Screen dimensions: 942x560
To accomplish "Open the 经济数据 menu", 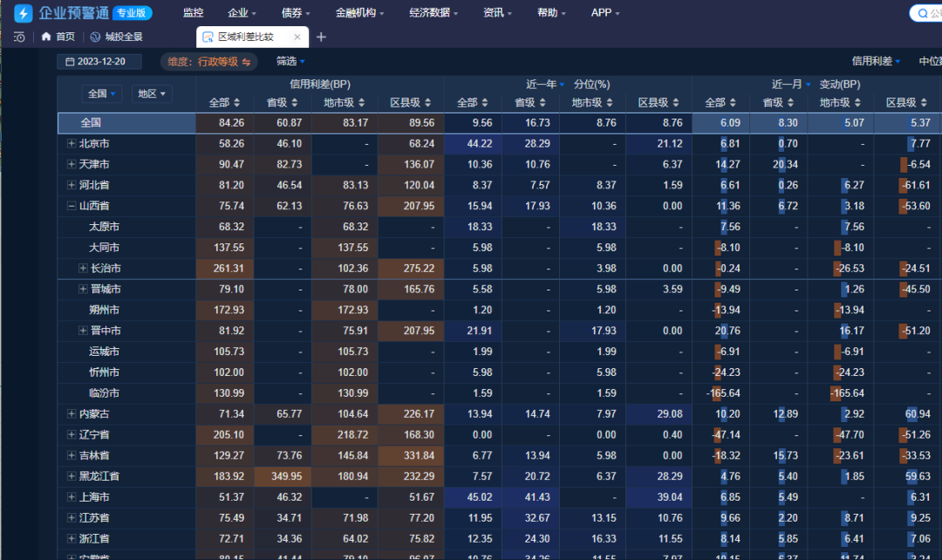I will [433, 12].
